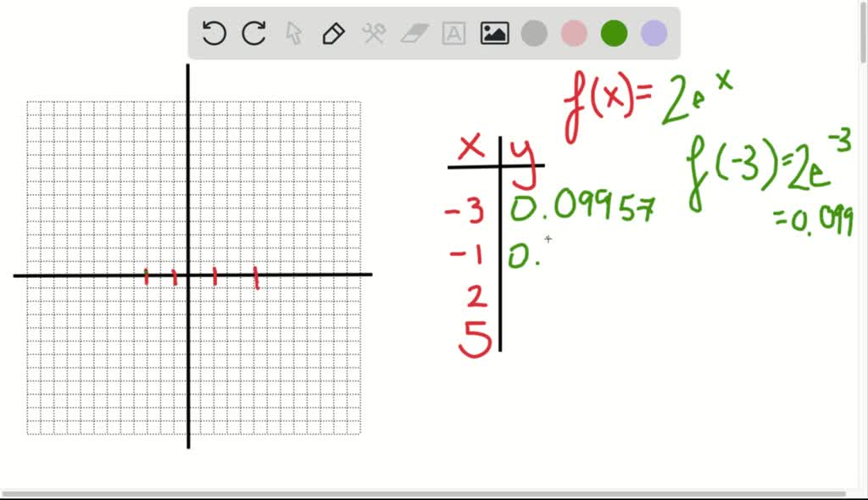The image size is (868, 500).
Task: Click the vertical scrollbar thumb
Action: click(863, 32)
